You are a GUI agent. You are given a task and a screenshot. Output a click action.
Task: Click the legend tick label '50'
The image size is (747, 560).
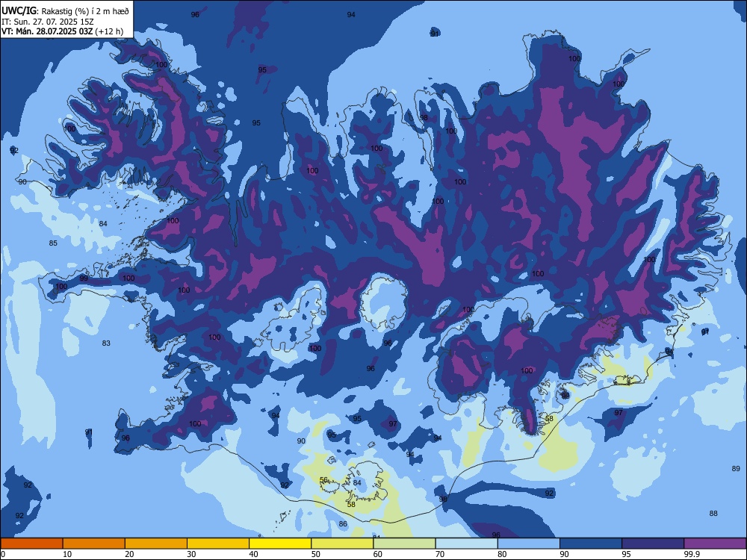tap(315, 554)
